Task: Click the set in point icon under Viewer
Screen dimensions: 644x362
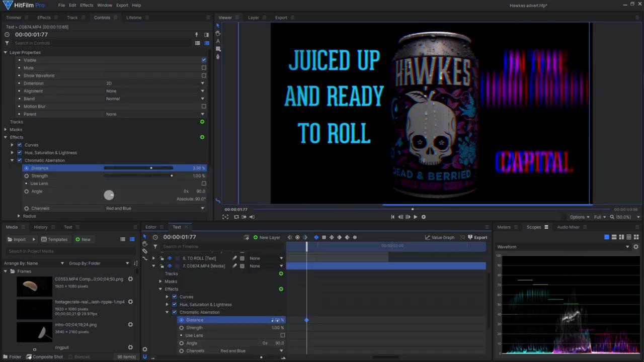Action: 244,217
